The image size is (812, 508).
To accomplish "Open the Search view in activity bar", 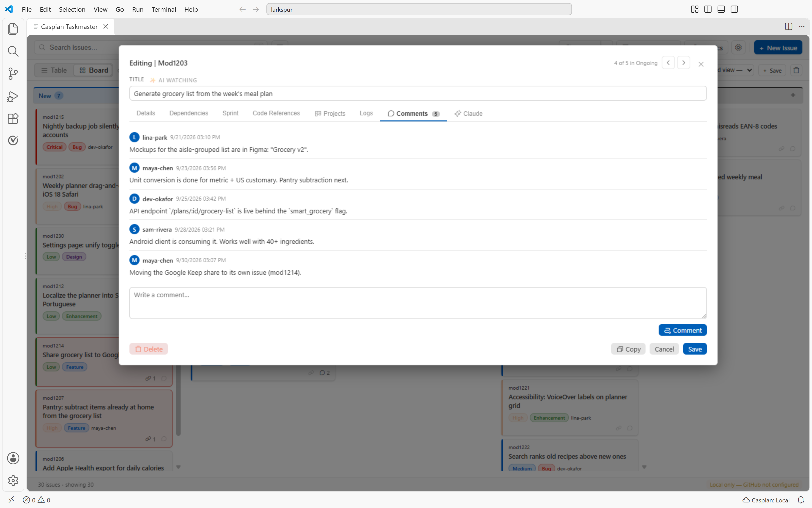I will 13,51.
